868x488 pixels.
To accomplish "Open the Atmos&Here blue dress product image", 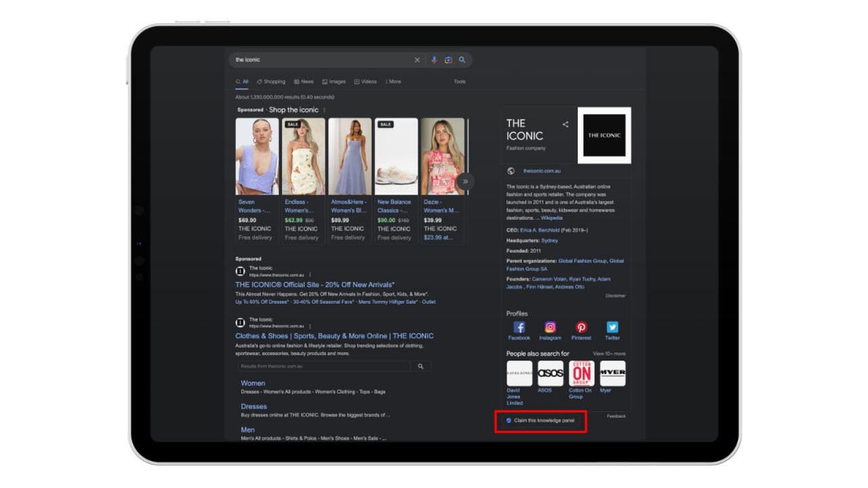I will click(350, 157).
